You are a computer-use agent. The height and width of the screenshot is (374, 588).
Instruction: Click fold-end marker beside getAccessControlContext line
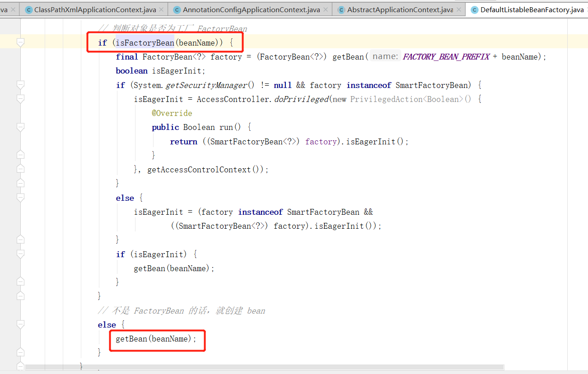coord(20,169)
